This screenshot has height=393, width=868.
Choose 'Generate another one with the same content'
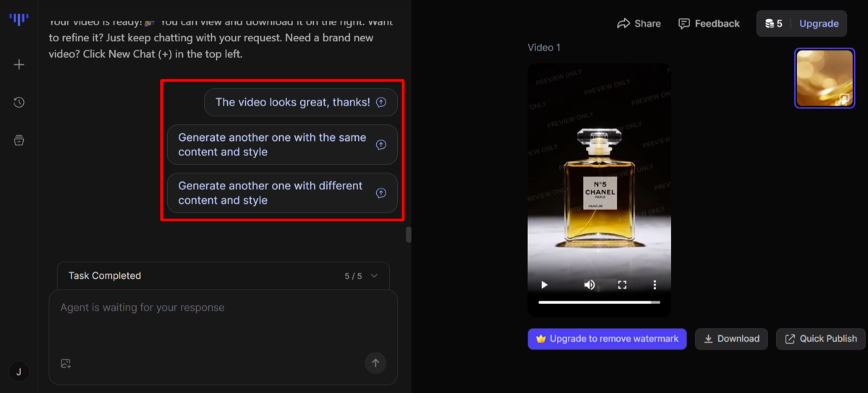(x=282, y=144)
